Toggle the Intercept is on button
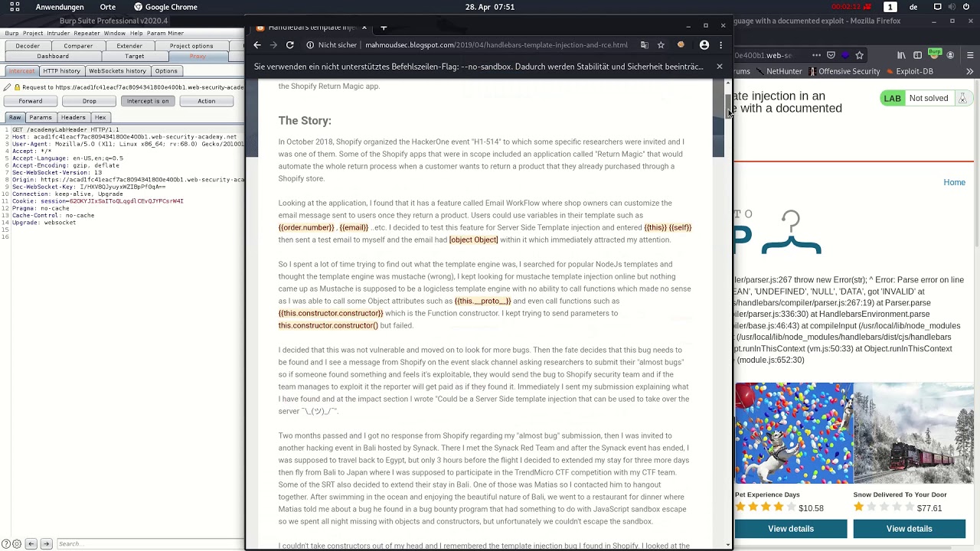Screen dimensions: 980x551 (x=148, y=101)
